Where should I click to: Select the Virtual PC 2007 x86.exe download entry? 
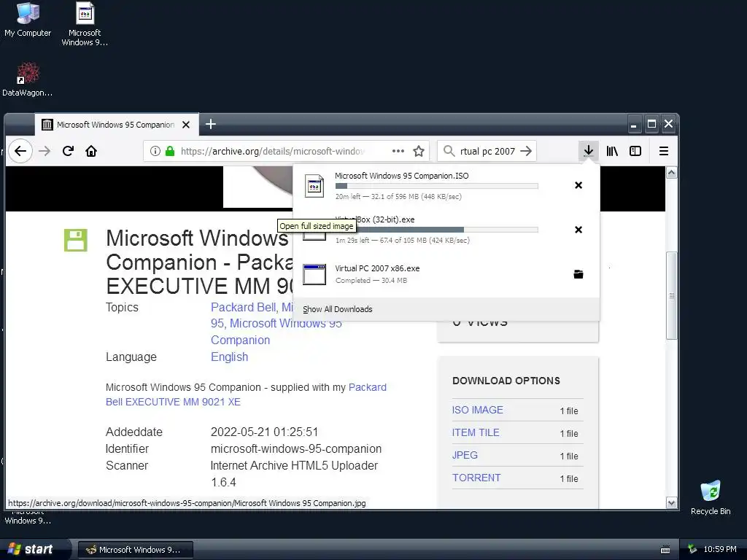coord(446,274)
